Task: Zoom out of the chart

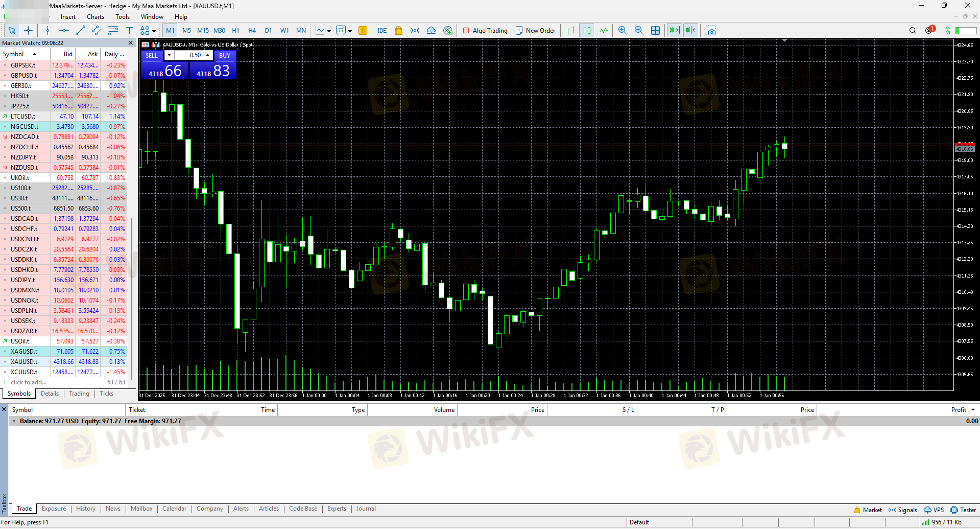Action: 639,31
